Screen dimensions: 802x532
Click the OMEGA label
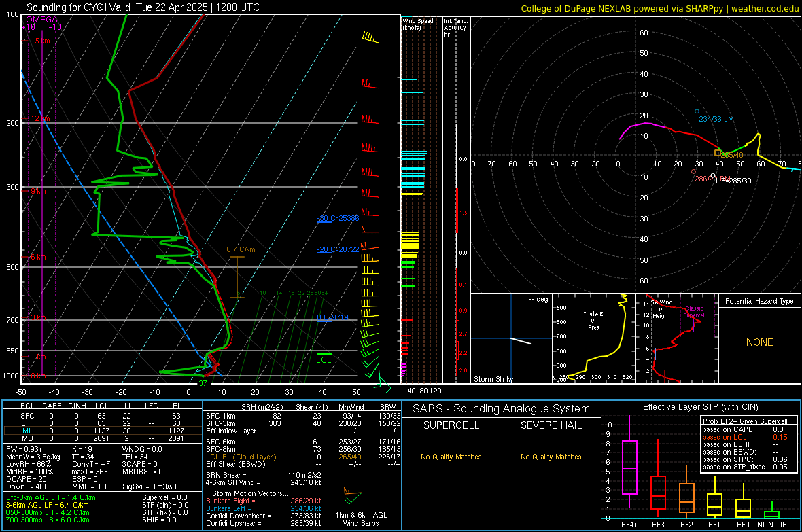[x=42, y=20]
